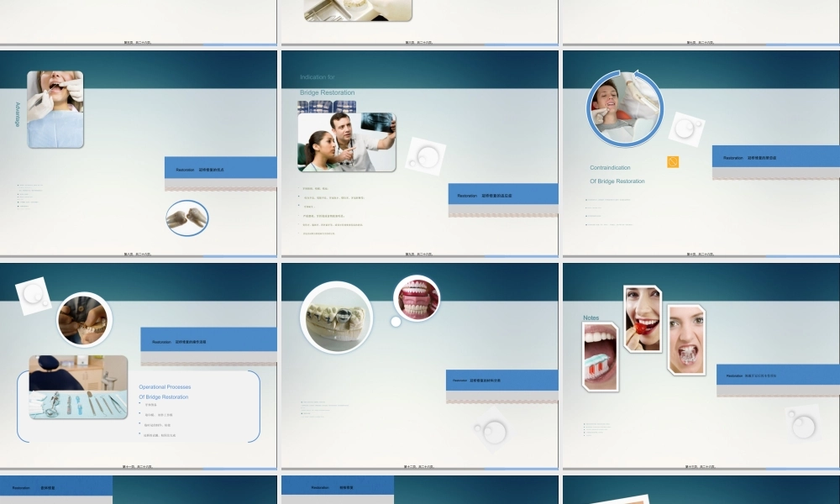
Task: Select the toothbrush close-up photo
Action: click(601, 356)
